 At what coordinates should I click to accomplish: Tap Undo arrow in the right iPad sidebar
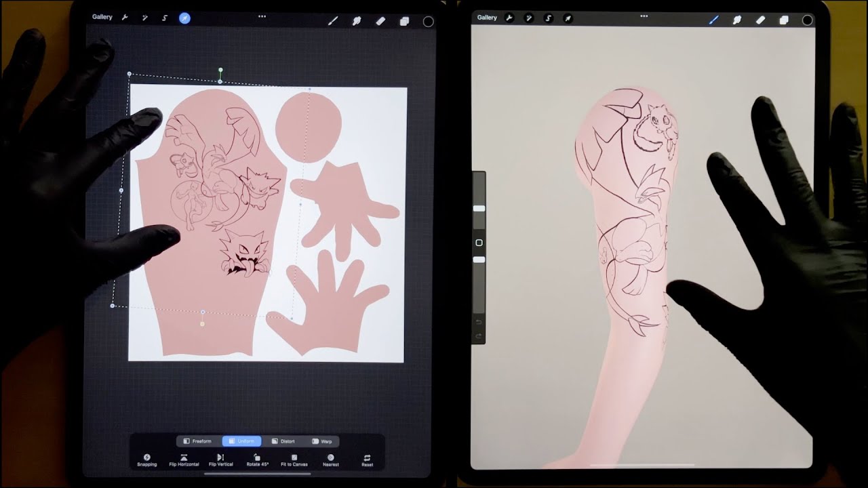tap(479, 322)
